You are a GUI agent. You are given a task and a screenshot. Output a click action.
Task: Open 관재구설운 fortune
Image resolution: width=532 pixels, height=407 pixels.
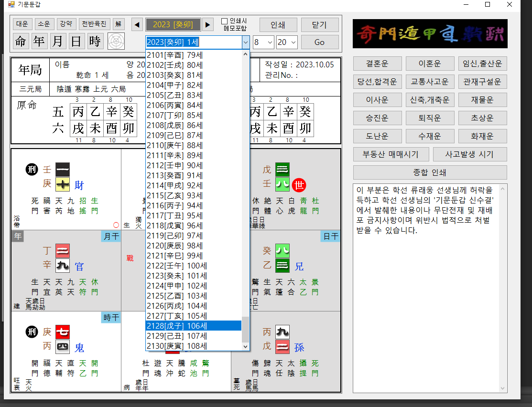(x=482, y=82)
